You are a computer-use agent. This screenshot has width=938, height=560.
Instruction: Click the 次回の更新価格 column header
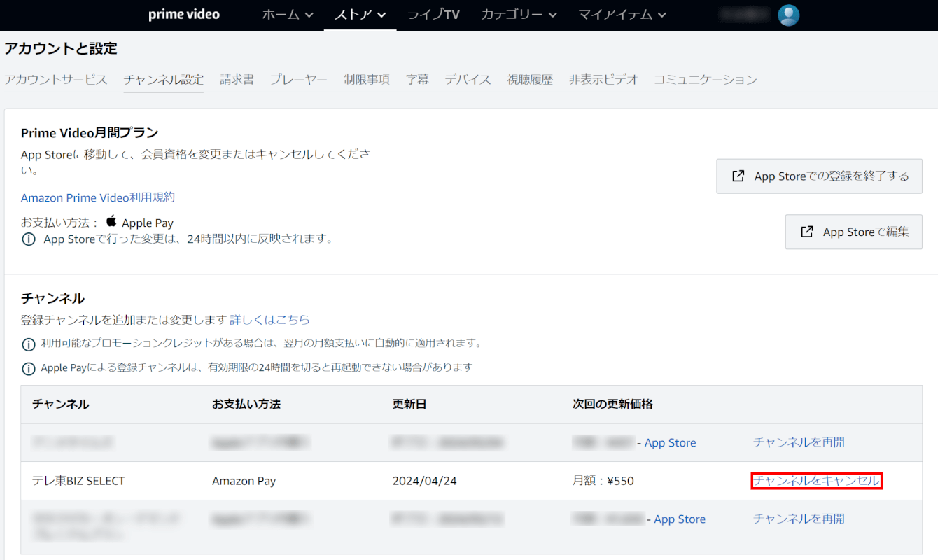[x=612, y=405]
